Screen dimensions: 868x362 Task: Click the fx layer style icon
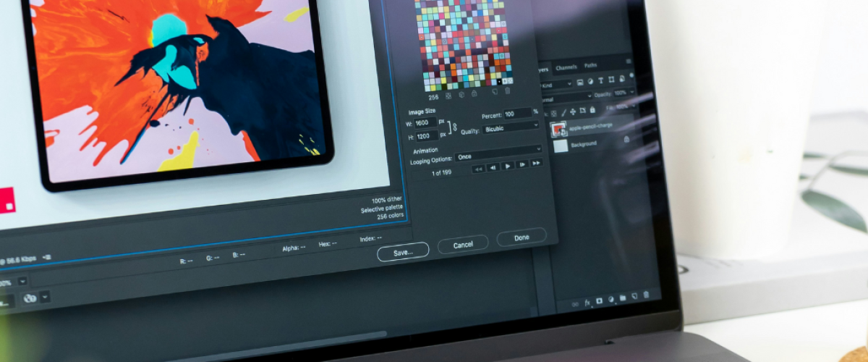(587, 302)
